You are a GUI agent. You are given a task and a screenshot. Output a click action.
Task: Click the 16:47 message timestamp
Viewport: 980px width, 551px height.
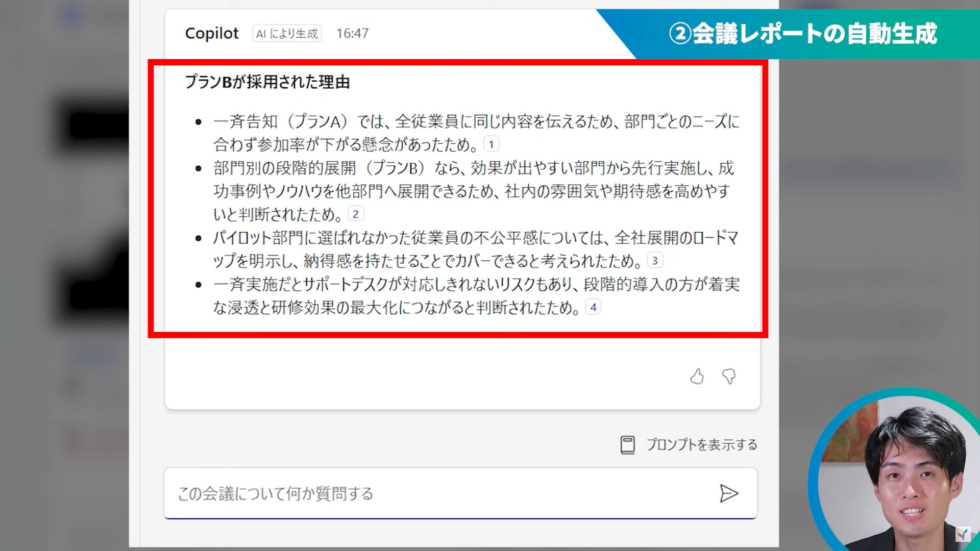point(352,34)
